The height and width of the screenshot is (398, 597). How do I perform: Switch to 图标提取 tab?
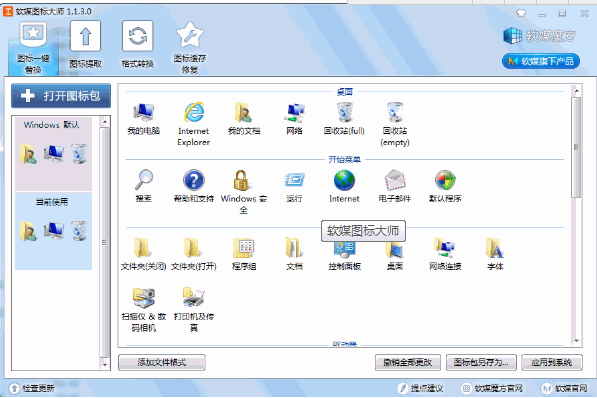coord(85,45)
